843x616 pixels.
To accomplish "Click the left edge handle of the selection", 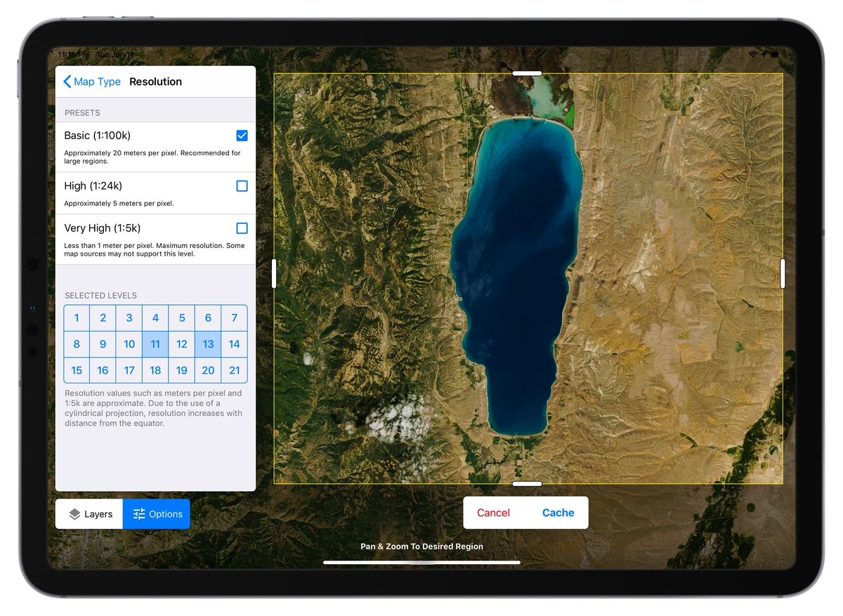I will tap(274, 273).
